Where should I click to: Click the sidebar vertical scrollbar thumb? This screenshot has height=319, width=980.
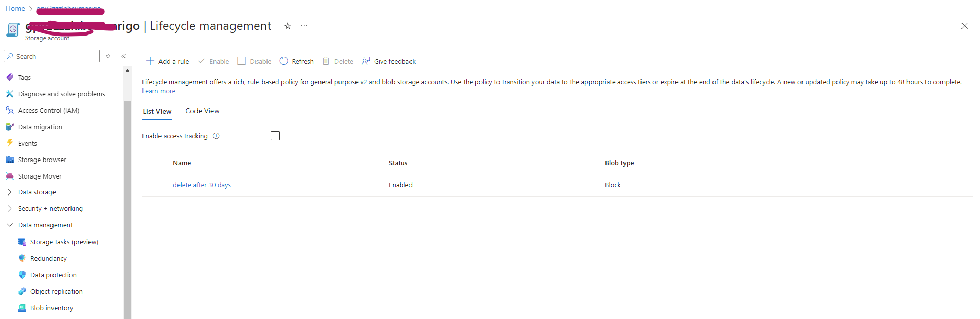click(127, 210)
